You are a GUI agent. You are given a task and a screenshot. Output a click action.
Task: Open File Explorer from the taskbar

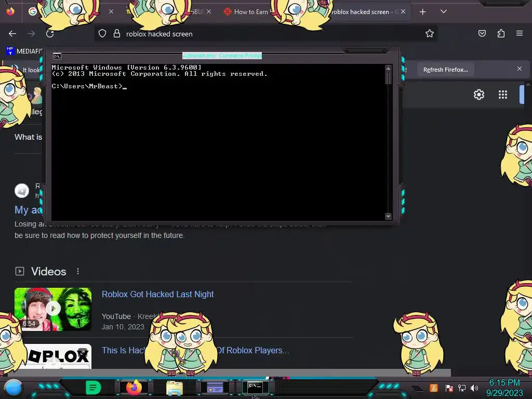point(175,388)
